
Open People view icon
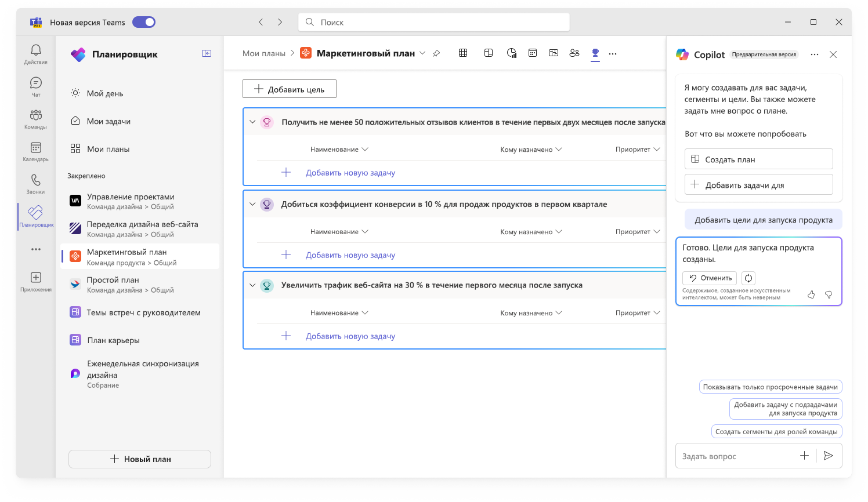pos(574,53)
